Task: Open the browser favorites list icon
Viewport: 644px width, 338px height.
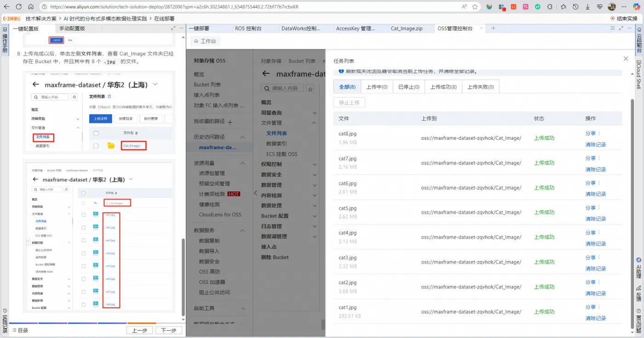Action: click(563, 7)
